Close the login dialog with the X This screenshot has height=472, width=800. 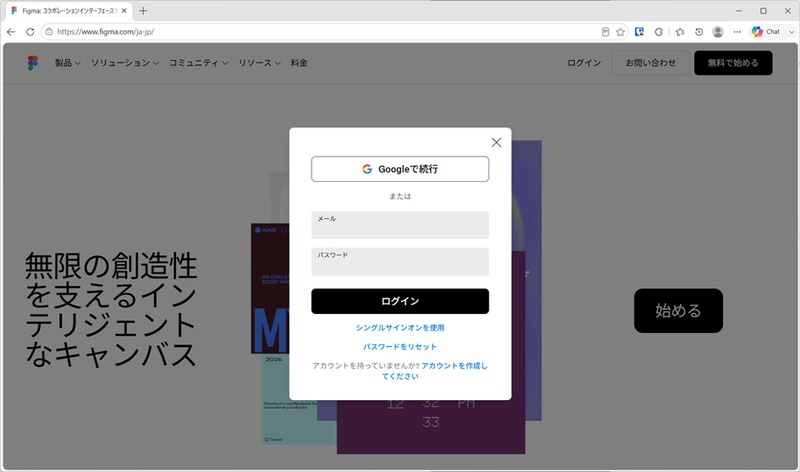tap(496, 142)
